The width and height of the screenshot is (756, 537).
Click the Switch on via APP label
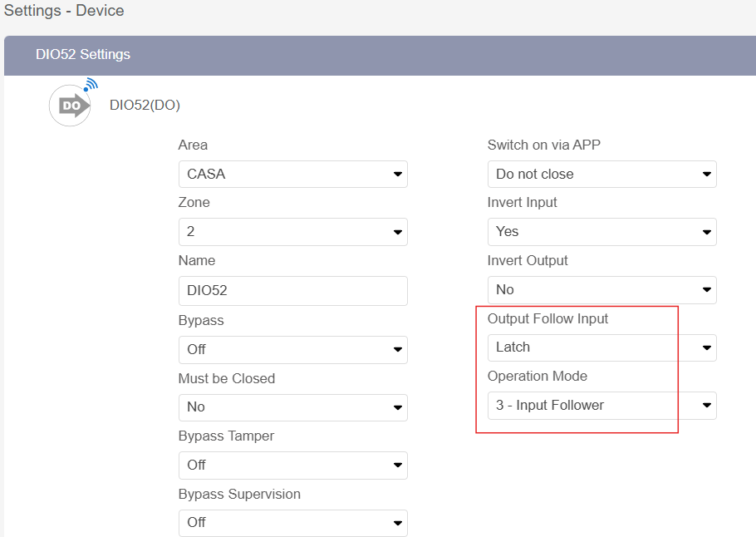(543, 145)
